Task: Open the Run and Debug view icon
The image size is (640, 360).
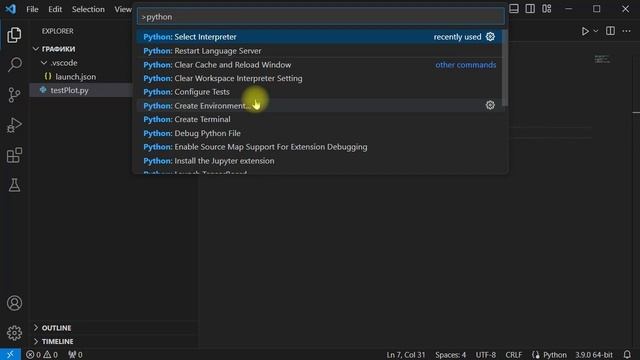Action: point(14,125)
